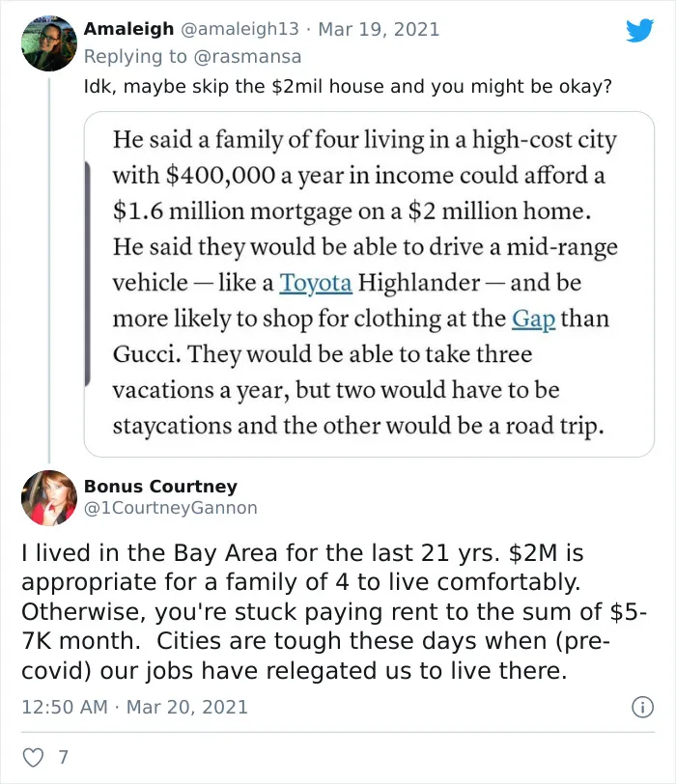Open the @amaleigh13 handle
This screenshot has height=784, width=676.
point(239,29)
